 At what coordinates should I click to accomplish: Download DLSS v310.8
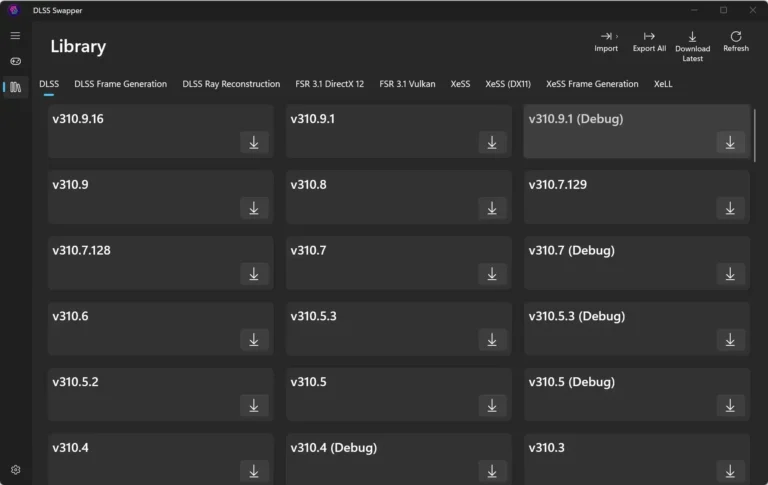pyautogui.click(x=492, y=208)
